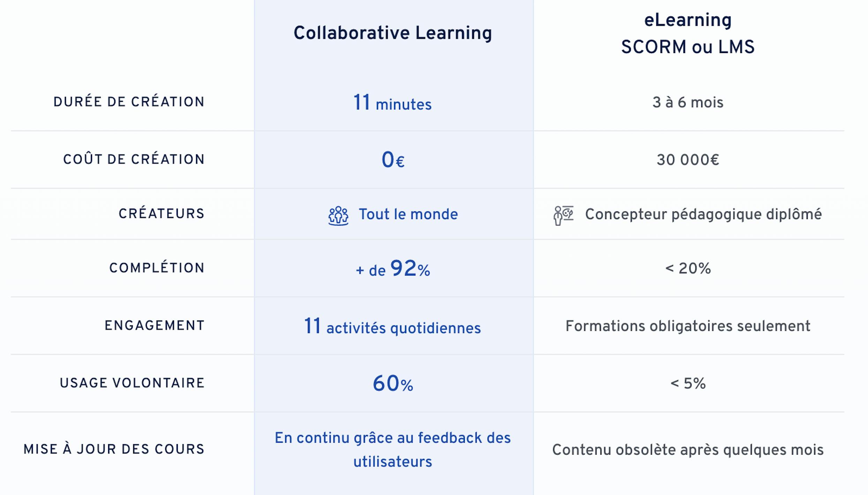Click the USAGE VOLONTAIRE row label
The height and width of the screenshot is (495, 868).
tap(132, 383)
